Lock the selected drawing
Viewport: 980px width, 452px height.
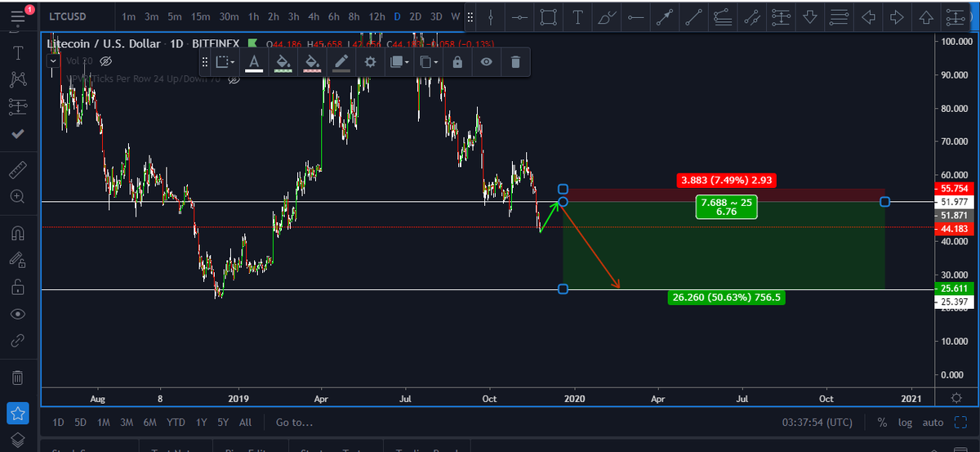click(457, 61)
